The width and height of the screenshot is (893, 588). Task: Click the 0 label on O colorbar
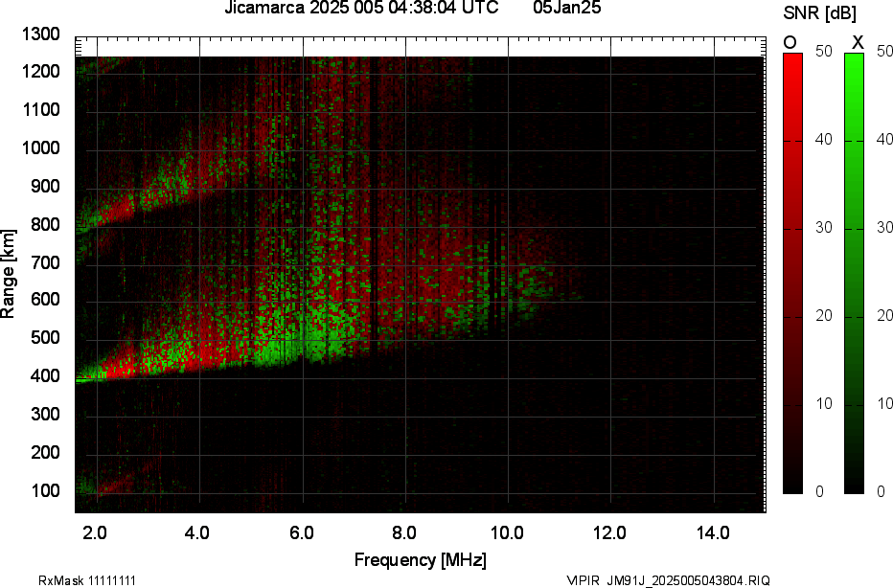click(x=819, y=491)
